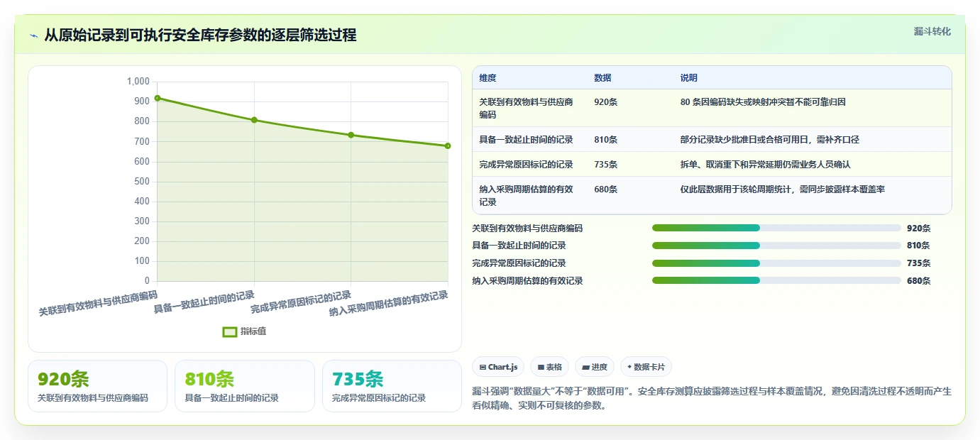The image size is (980, 440).
Task: Toggle the 指标值 legend entry
Action: tap(244, 331)
